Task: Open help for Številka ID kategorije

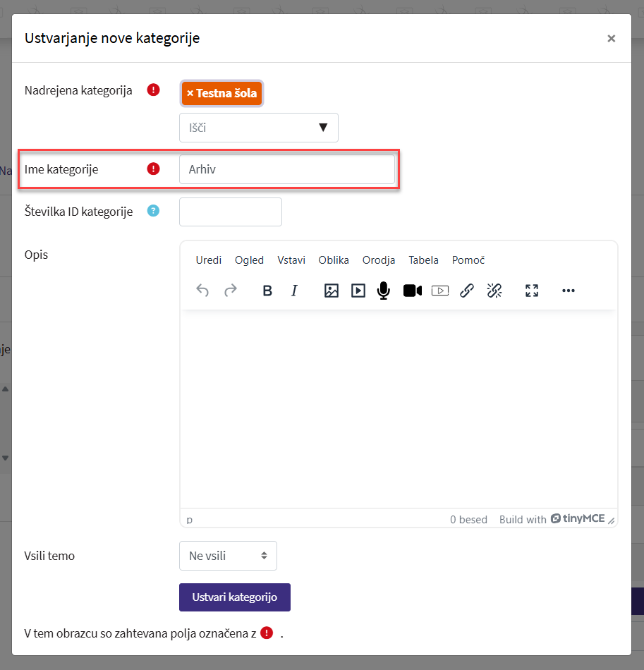Action: click(x=153, y=211)
